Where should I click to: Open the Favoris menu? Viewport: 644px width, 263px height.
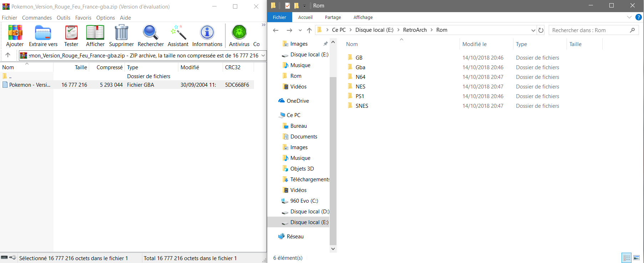click(x=83, y=17)
